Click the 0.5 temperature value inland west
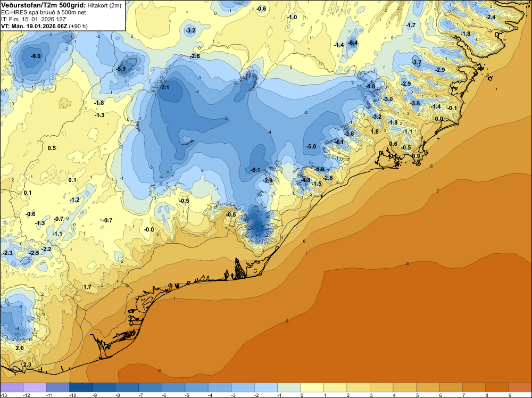This screenshot has height=398, width=532. [x=52, y=148]
